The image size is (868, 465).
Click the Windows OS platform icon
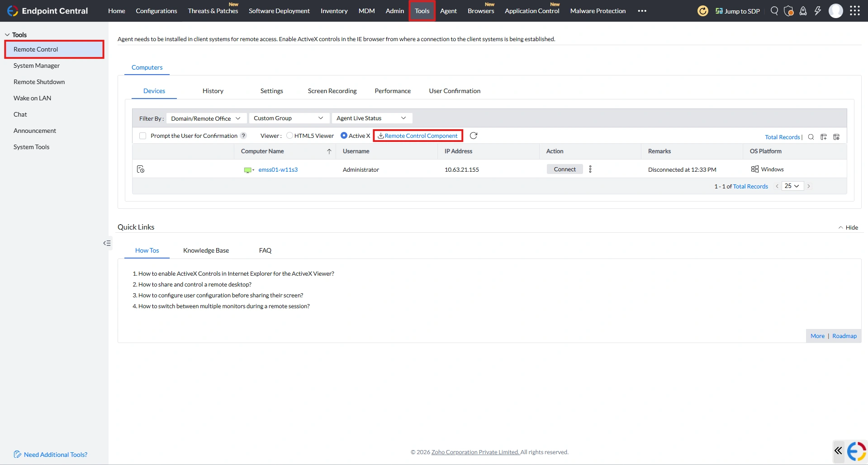coord(755,169)
